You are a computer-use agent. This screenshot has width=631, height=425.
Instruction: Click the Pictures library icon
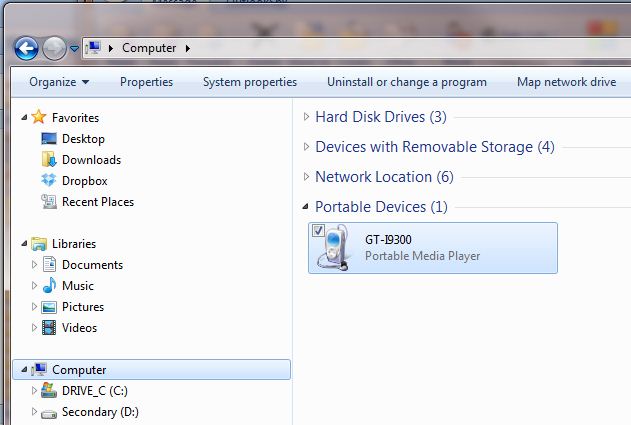pyautogui.click(x=49, y=307)
